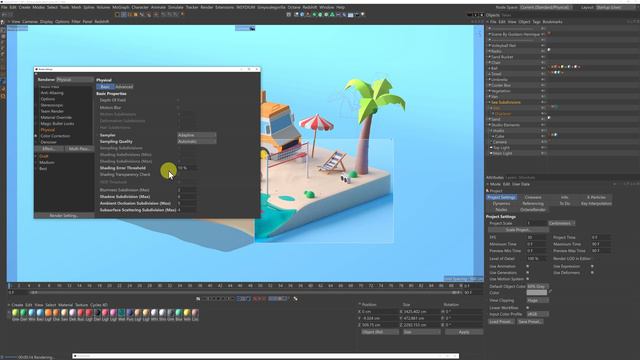The width and height of the screenshot is (640, 360).
Task: Click the Render Setting... button
Action: (x=64, y=215)
